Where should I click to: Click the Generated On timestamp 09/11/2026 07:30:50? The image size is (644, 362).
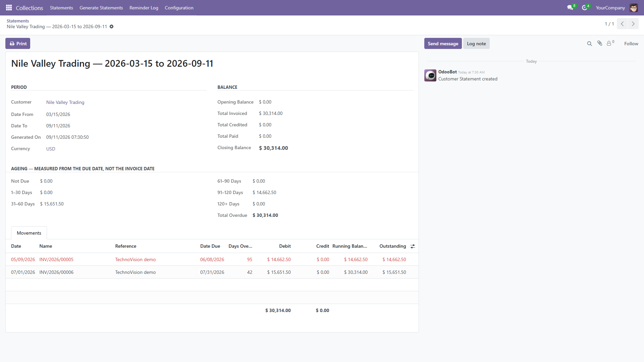coord(67,137)
